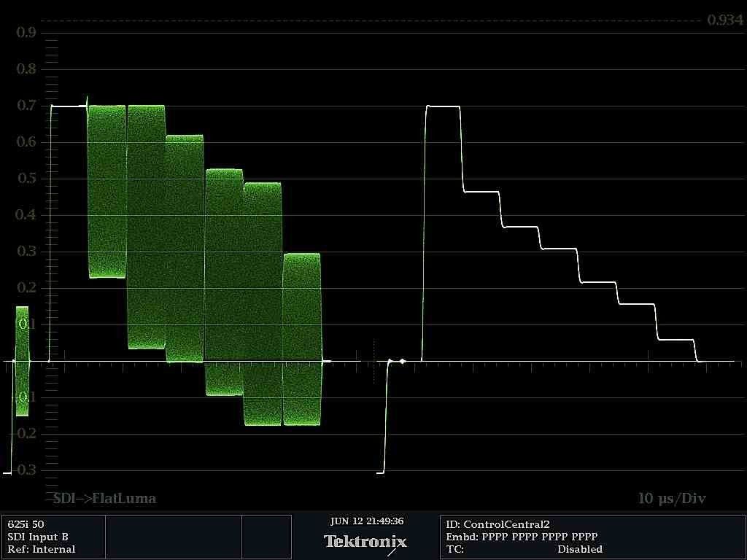Click the 10 µs/Div sweep setting
Image resolution: width=747 pixels, height=560 pixels.
pyautogui.click(x=672, y=499)
